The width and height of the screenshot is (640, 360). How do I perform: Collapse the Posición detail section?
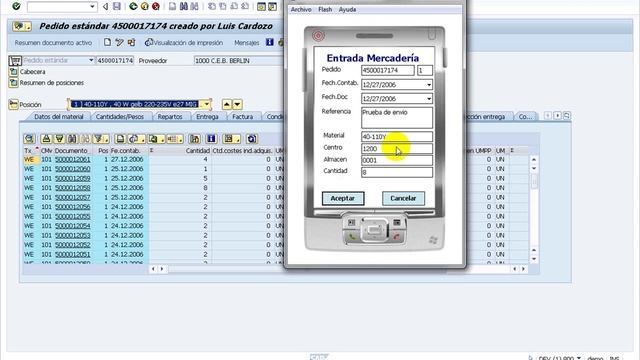tap(13, 104)
